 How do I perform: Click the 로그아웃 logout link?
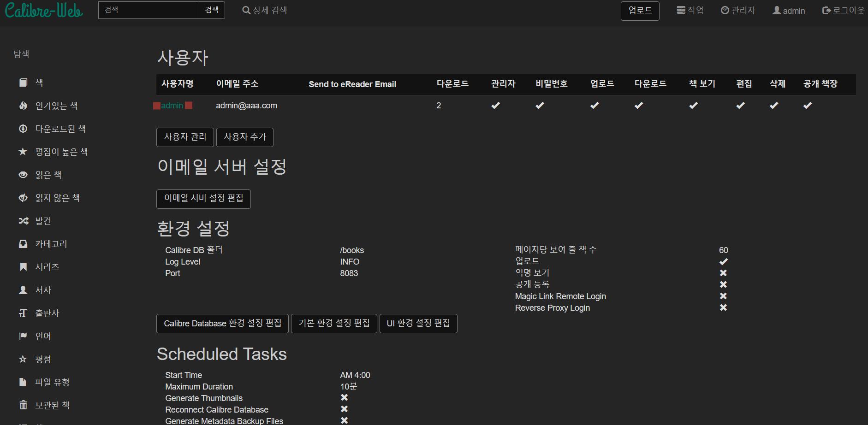tap(843, 10)
